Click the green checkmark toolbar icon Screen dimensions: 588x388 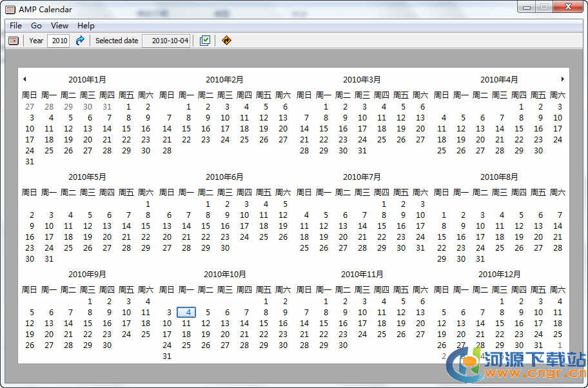tap(205, 41)
